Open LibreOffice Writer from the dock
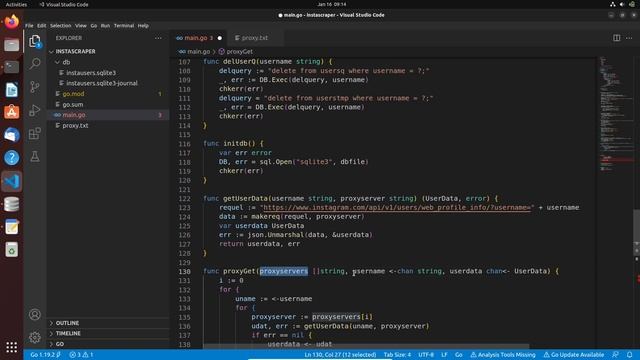Screen dimensions: 640x360 tap(11, 89)
